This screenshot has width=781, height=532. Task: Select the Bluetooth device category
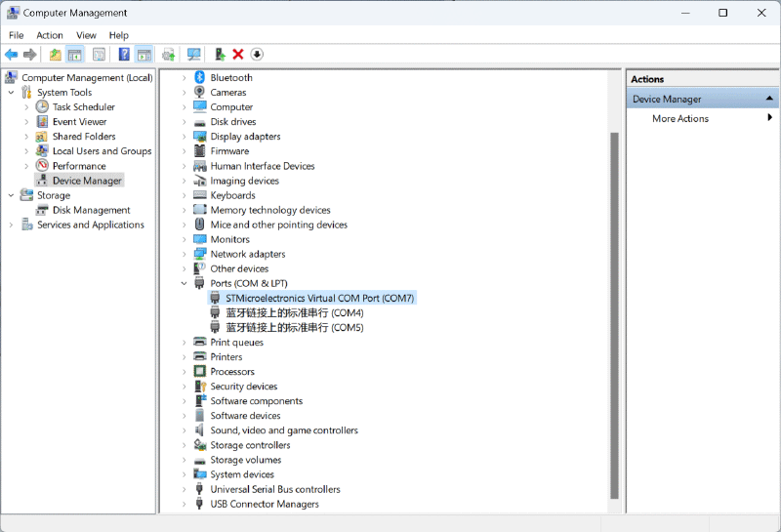point(230,78)
